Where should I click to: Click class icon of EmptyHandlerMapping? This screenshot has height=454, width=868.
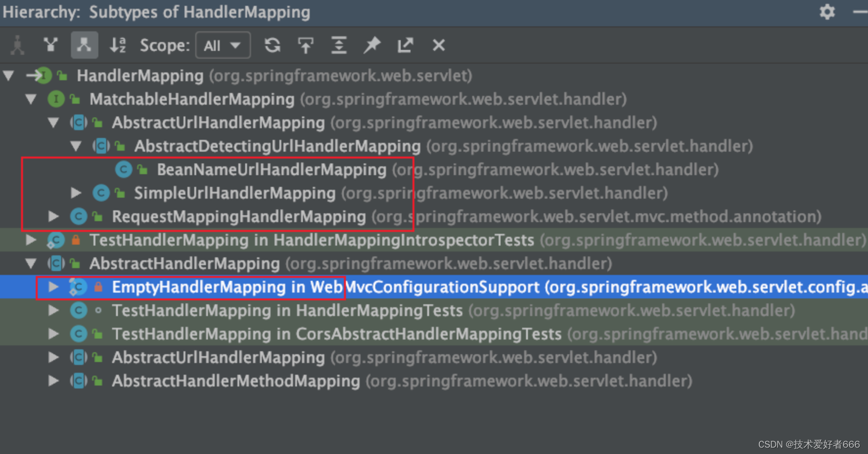(78, 287)
